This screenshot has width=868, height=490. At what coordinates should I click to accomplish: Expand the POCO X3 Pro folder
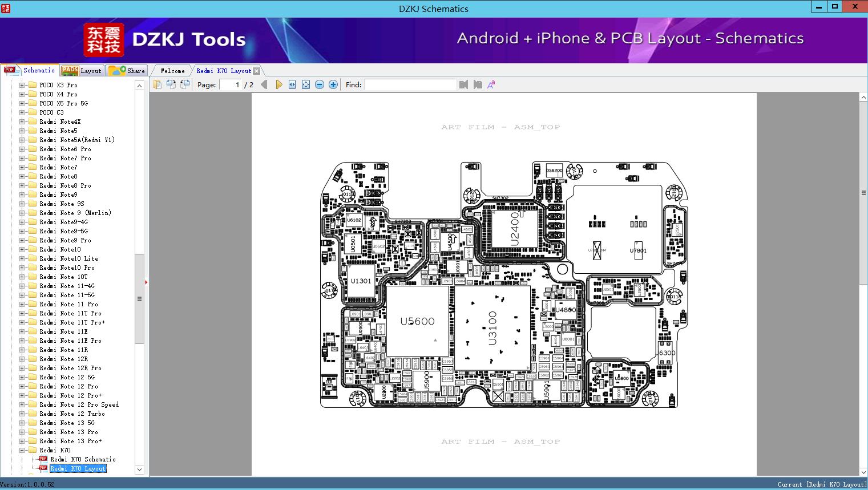coord(22,85)
